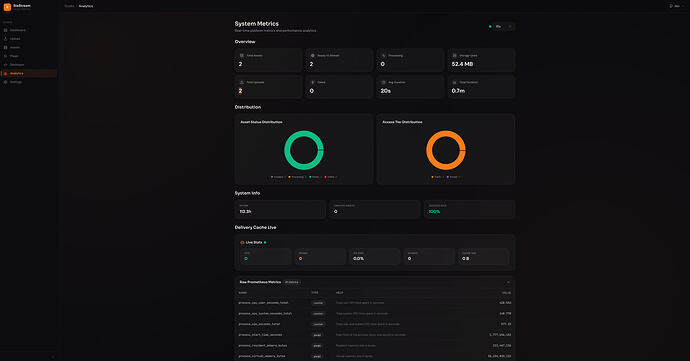The height and width of the screenshot is (361, 690).
Task: Click the Processing card icon
Action: click(383, 55)
